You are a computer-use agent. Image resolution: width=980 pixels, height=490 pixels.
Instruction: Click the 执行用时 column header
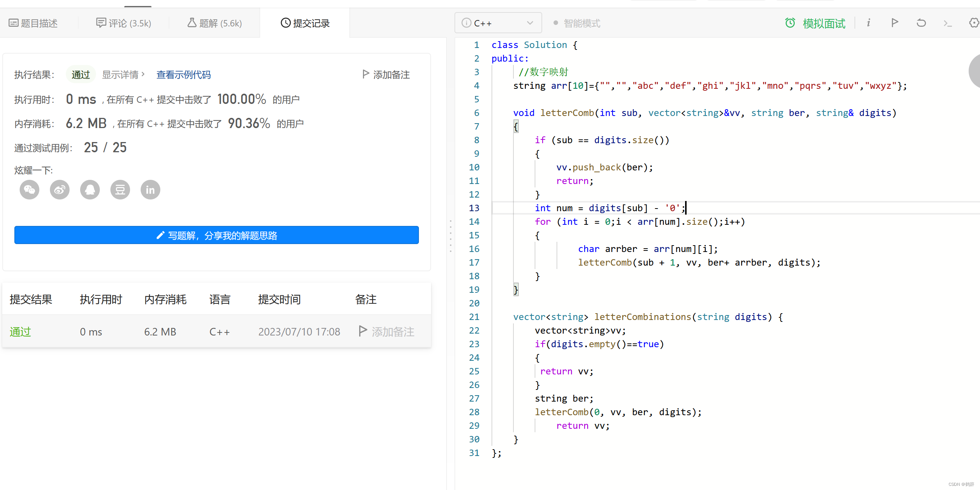[101, 300]
